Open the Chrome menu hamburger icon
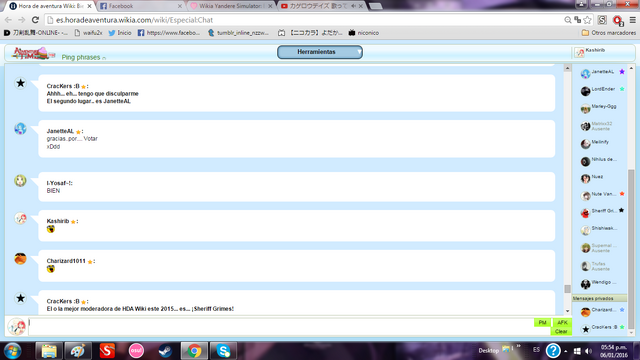This screenshot has height=360, width=640. pos(633,20)
